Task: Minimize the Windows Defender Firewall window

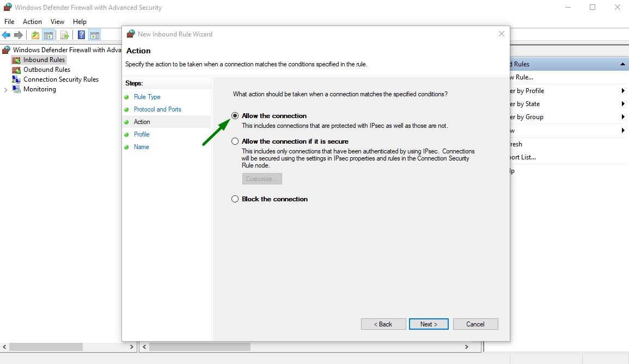Action: click(x=567, y=7)
